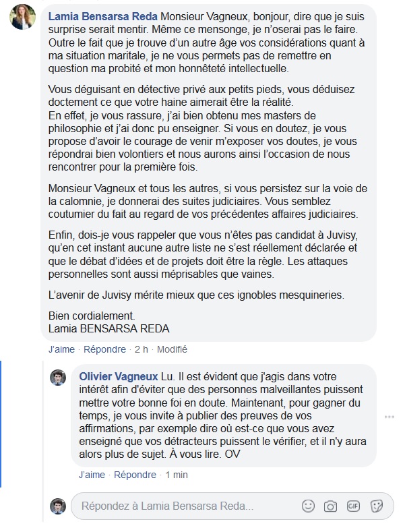Click the avatar beside the reply input
Viewport: 405px width, 532px height.
[x=59, y=506]
